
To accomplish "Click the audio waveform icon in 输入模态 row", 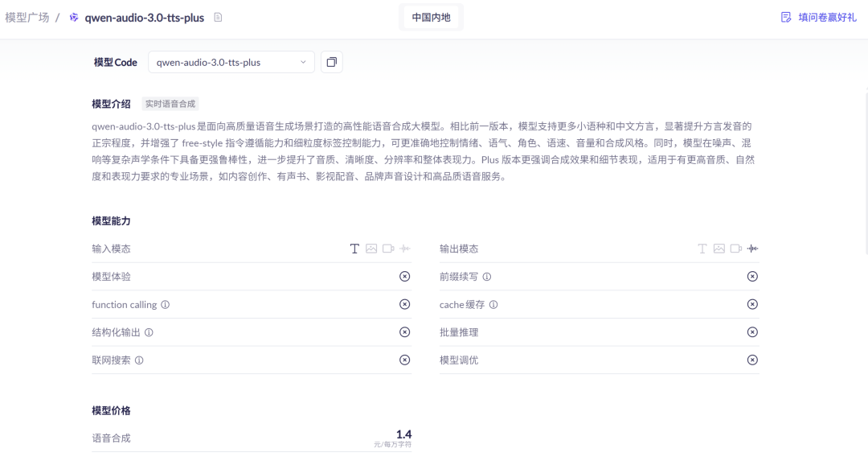I will coord(405,249).
